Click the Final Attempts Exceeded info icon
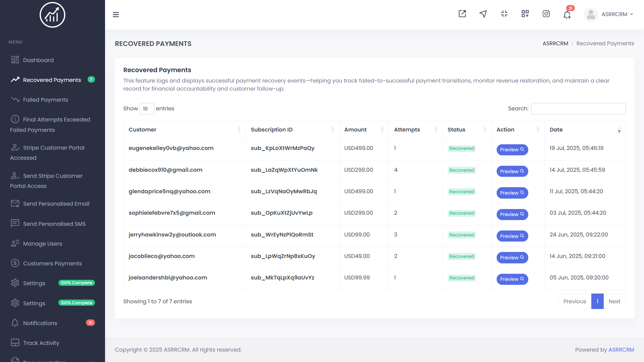644x362 pixels. (x=15, y=119)
